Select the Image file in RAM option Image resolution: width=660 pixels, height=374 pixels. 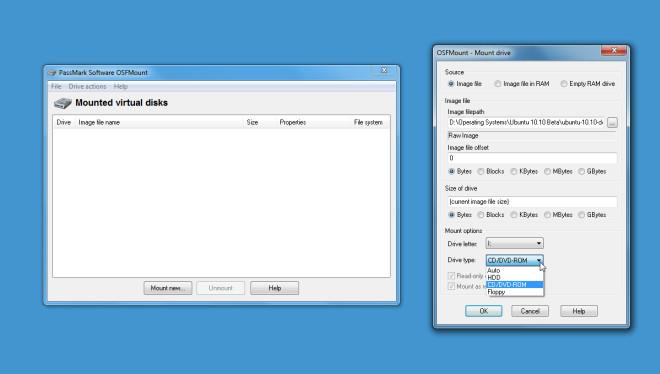click(498, 84)
